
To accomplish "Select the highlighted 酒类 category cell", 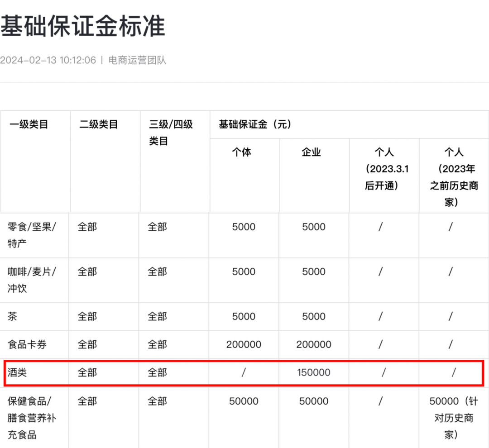I will (18, 373).
